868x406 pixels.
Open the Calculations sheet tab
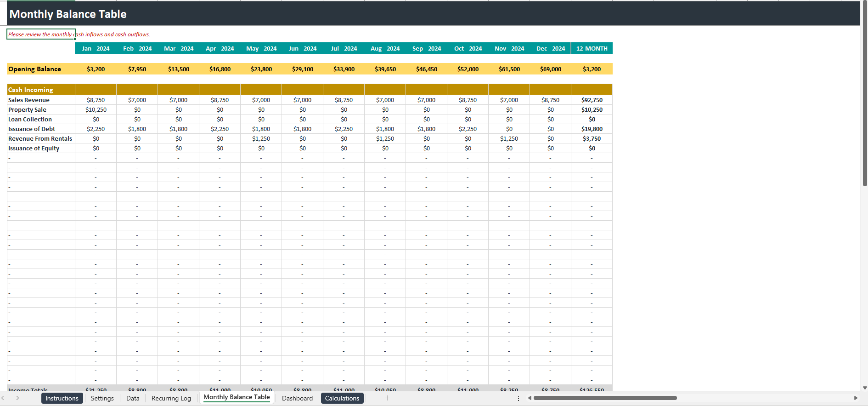[x=342, y=398]
